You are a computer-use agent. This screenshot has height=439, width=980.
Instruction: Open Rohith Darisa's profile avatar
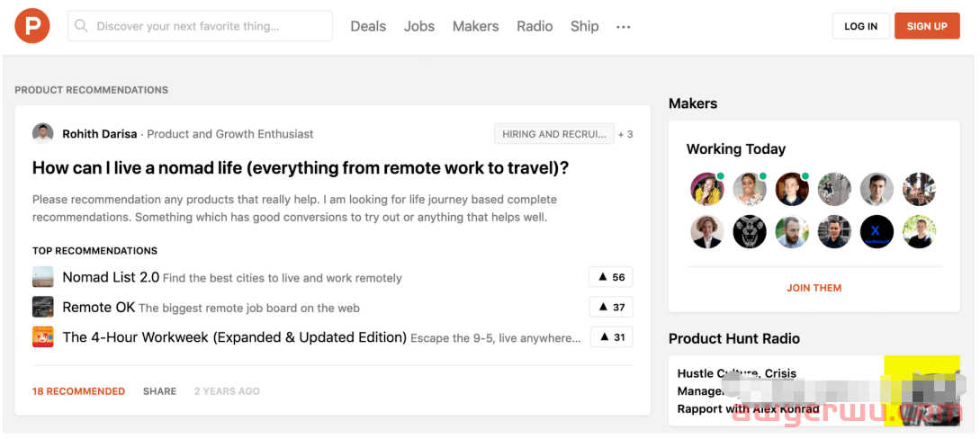tap(43, 134)
